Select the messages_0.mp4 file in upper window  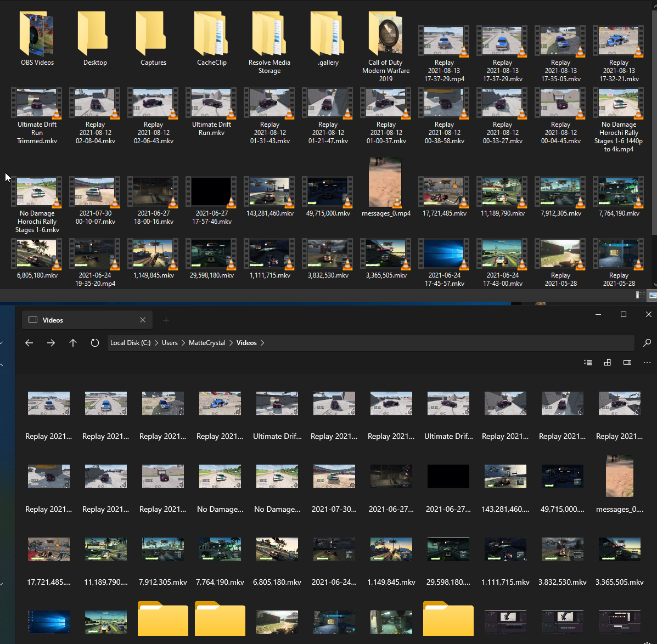point(386,187)
